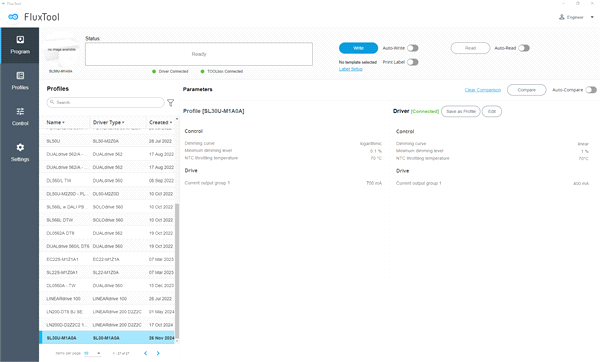Click the Compare button
The height and width of the screenshot is (362, 600).
click(x=527, y=90)
